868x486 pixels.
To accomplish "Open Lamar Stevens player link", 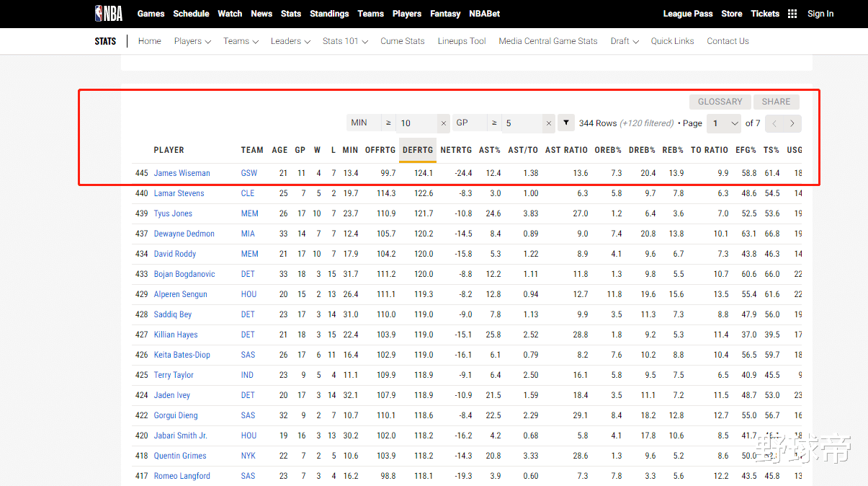I will pyautogui.click(x=179, y=193).
